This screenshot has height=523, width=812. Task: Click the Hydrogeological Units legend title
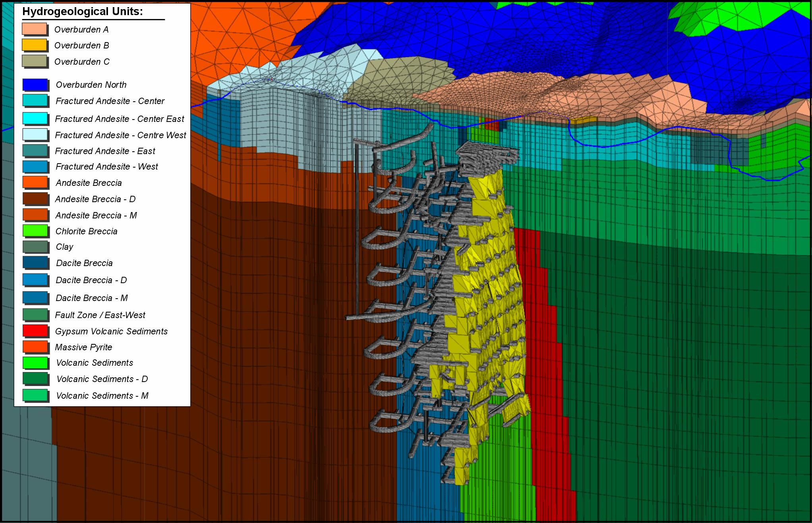point(82,12)
